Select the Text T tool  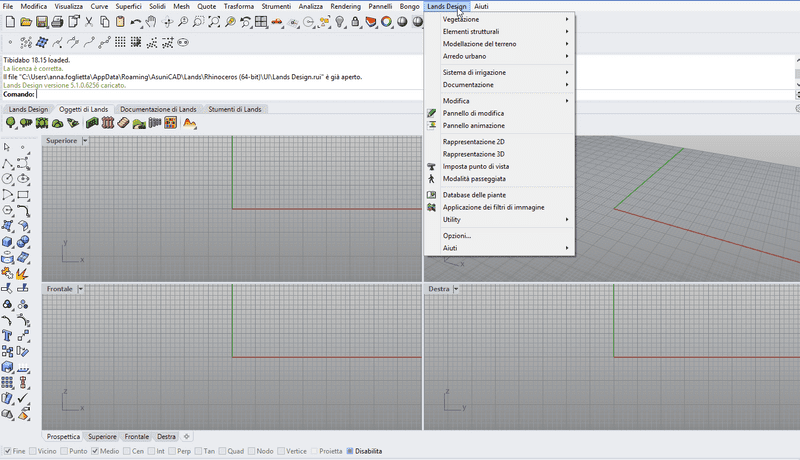(7, 336)
